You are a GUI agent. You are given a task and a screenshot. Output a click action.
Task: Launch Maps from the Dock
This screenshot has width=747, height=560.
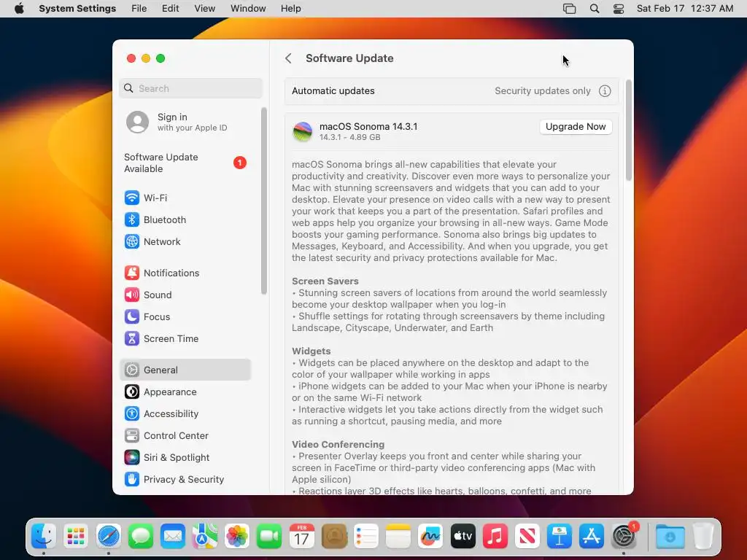(x=205, y=537)
